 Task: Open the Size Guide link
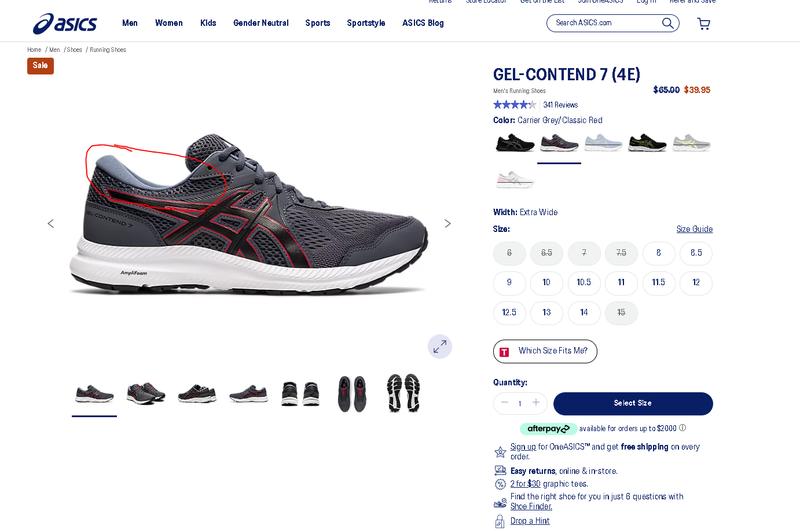tap(694, 229)
